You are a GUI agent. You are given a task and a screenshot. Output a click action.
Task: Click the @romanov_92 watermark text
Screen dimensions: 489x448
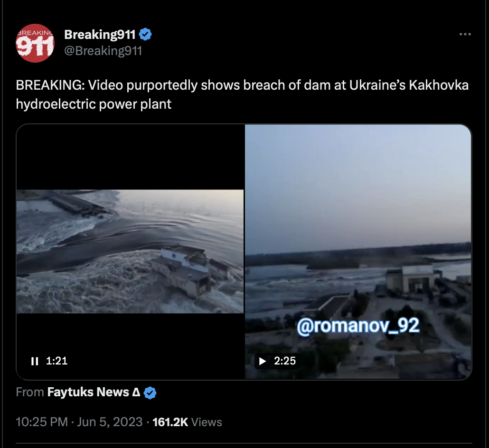point(358,326)
